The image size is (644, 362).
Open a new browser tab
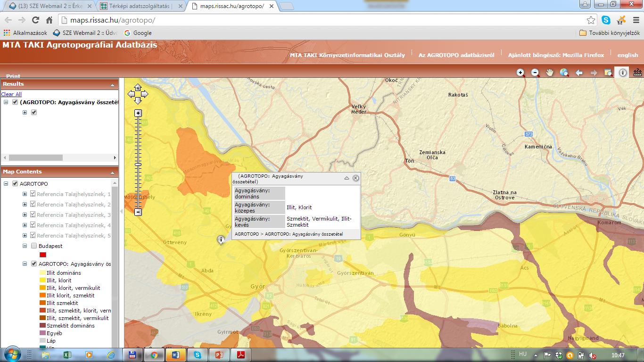286,6
